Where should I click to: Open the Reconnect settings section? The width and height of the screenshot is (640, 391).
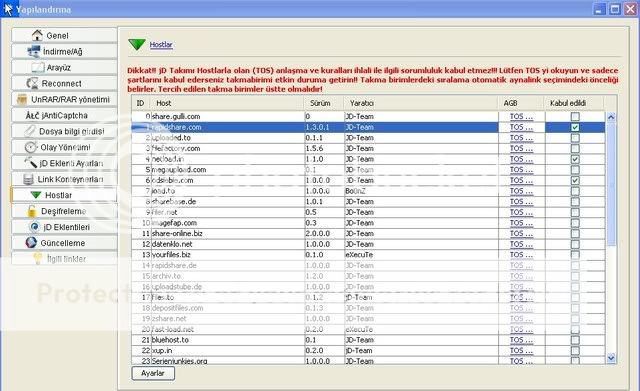(64, 83)
